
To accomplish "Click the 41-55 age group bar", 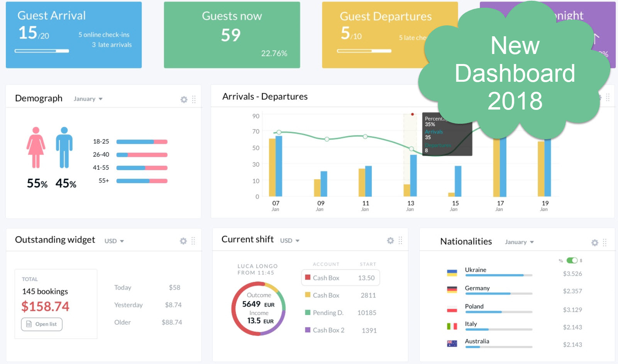I will [142, 168].
